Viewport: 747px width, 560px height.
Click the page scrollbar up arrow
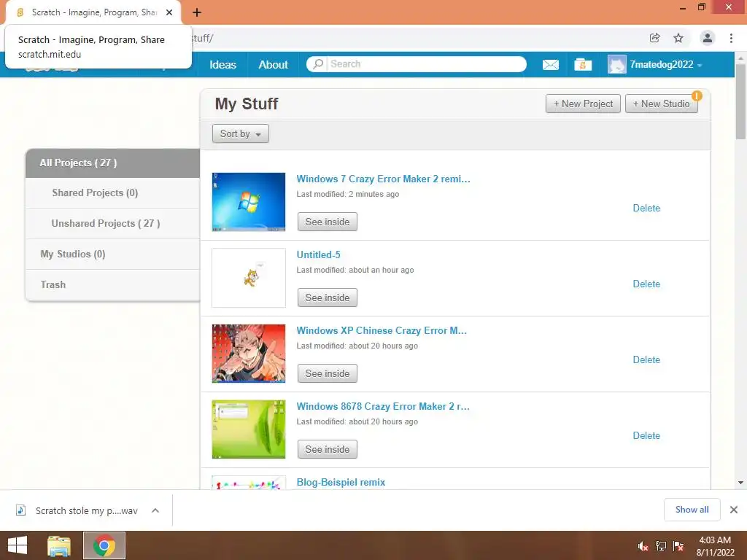click(740, 58)
